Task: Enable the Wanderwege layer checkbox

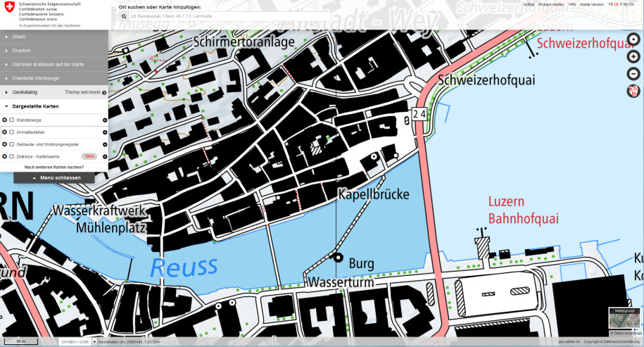Action: [12, 120]
